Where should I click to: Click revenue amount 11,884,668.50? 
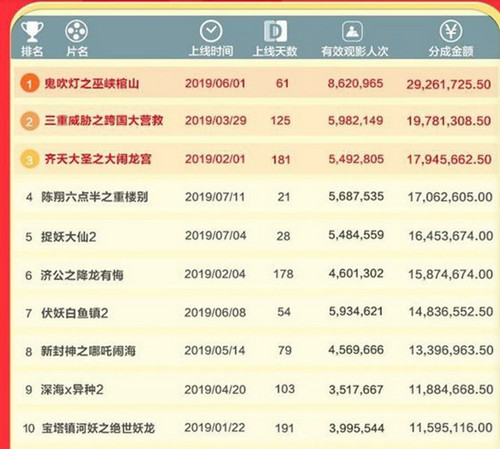pos(451,389)
